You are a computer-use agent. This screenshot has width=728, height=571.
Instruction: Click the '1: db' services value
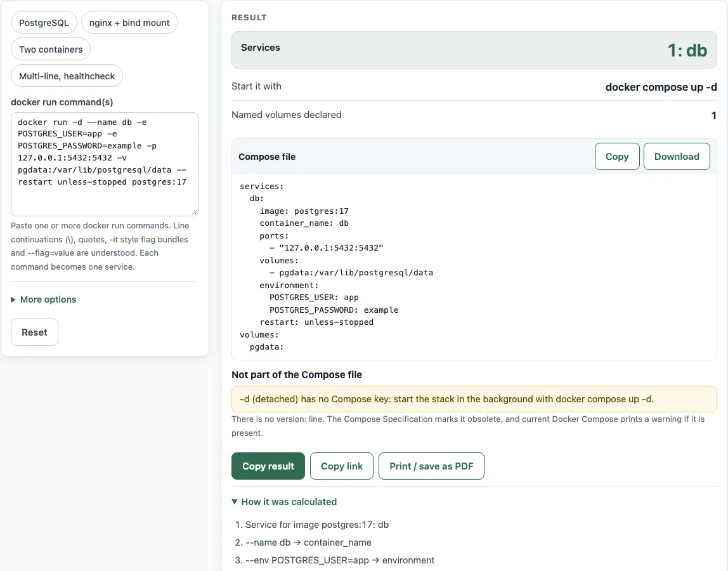(687, 50)
